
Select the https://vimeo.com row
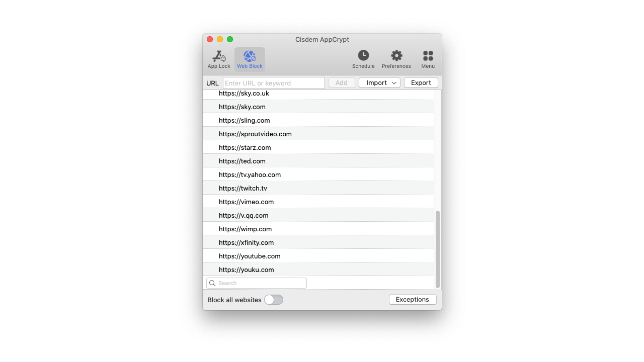318,202
